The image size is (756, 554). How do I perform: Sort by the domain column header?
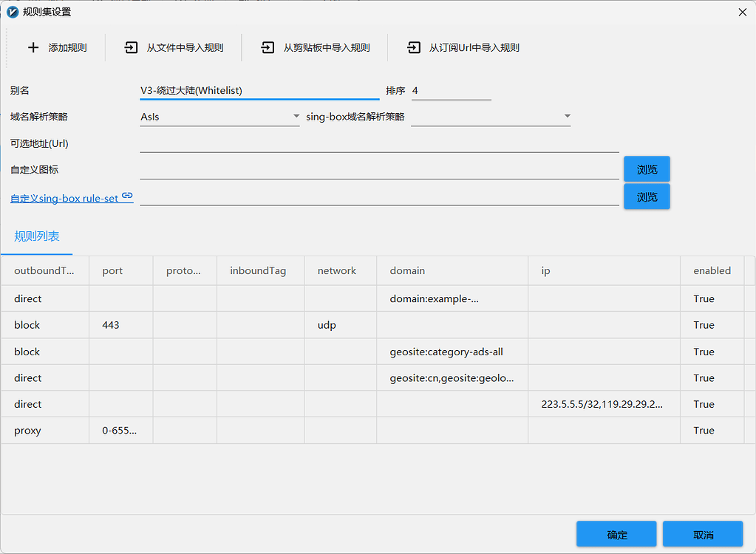point(452,271)
